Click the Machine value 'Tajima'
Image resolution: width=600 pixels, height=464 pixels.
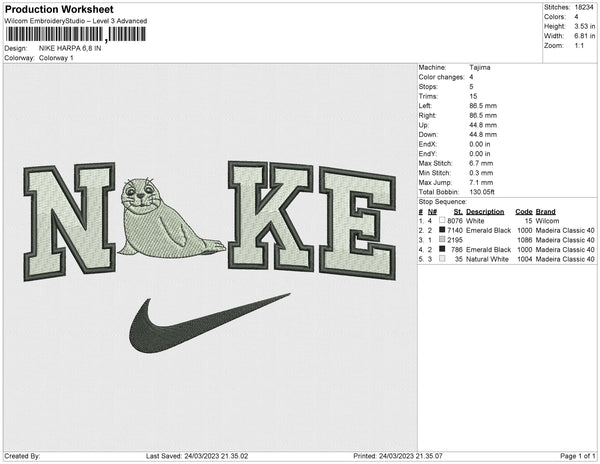tap(480, 67)
